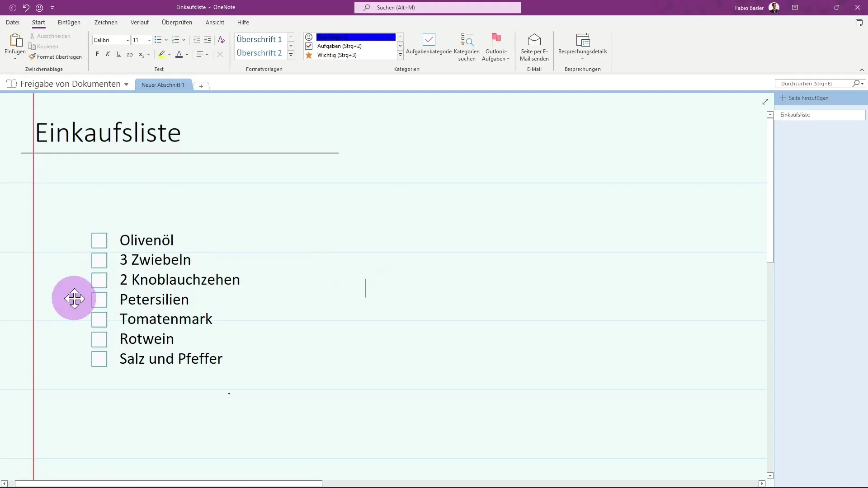Check the 2 Knoblauchzehen checkbox
Viewport: 868px width, 488px height.
[x=99, y=280]
